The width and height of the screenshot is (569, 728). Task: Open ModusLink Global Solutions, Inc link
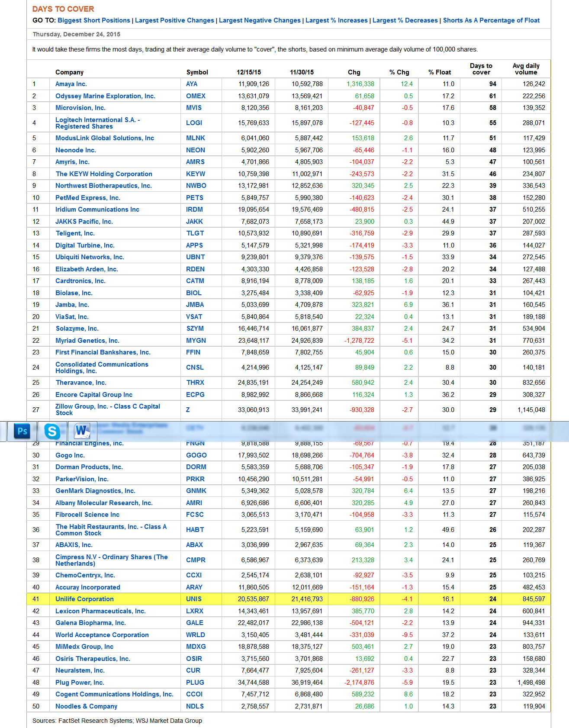coord(105,138)
